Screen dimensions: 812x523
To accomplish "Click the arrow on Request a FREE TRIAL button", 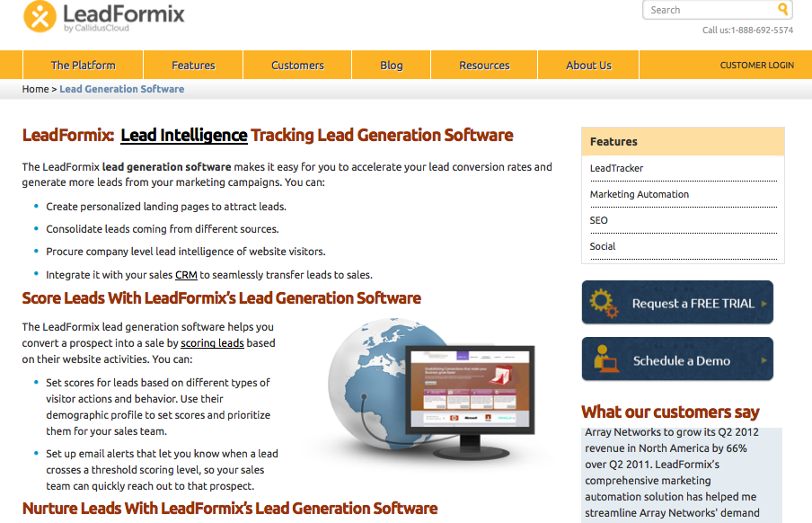I will (763, 304).
